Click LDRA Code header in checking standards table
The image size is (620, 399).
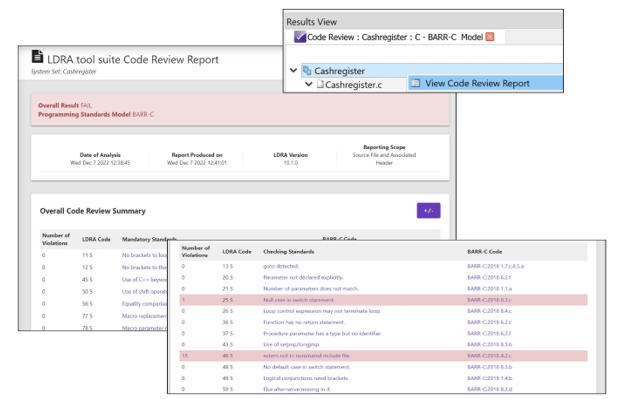tap(237, 252)
